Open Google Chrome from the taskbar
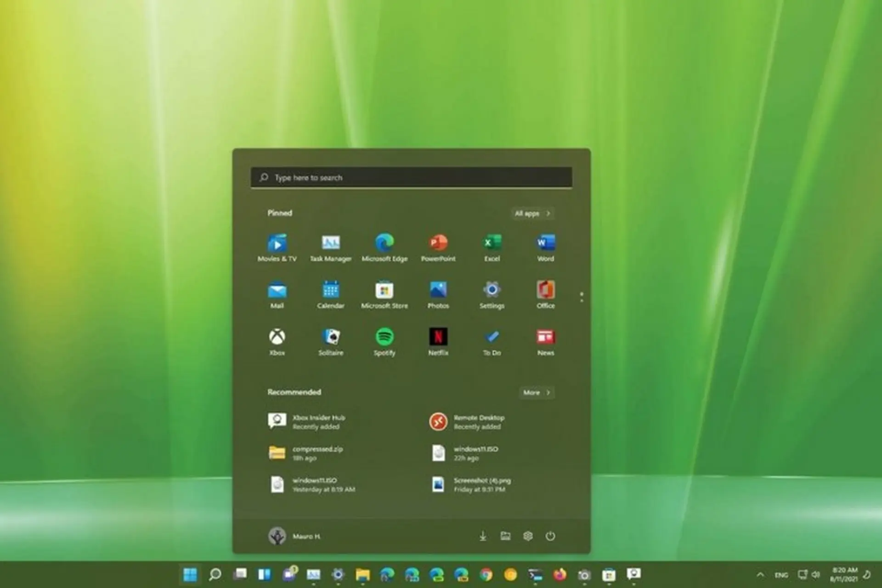Image resolution: width=882 pixels, height=588 pixels. [486, 574]
